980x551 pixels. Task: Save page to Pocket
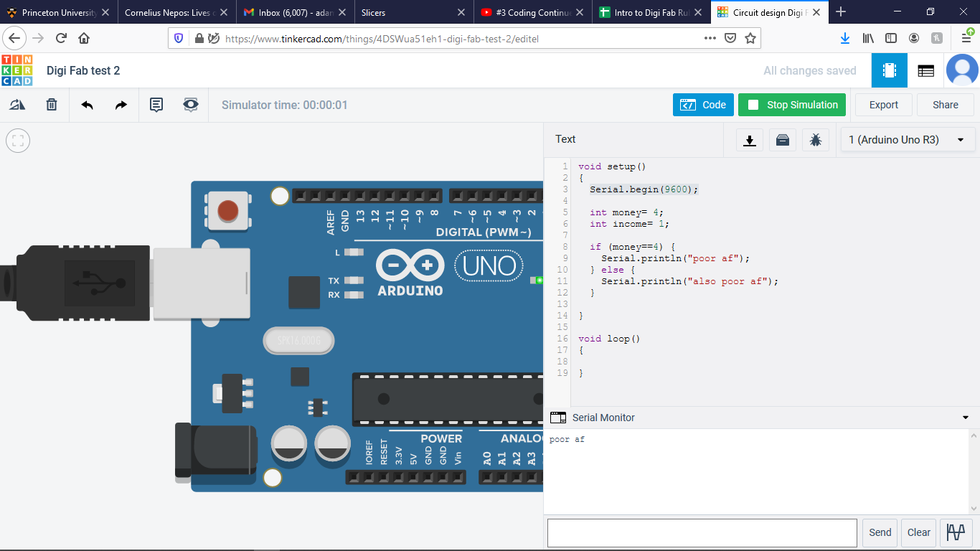click(730, 38)
